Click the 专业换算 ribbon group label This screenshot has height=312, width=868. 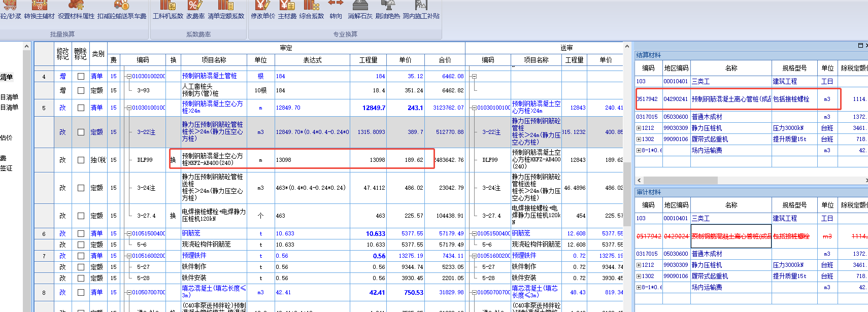(x=345, y=34)
